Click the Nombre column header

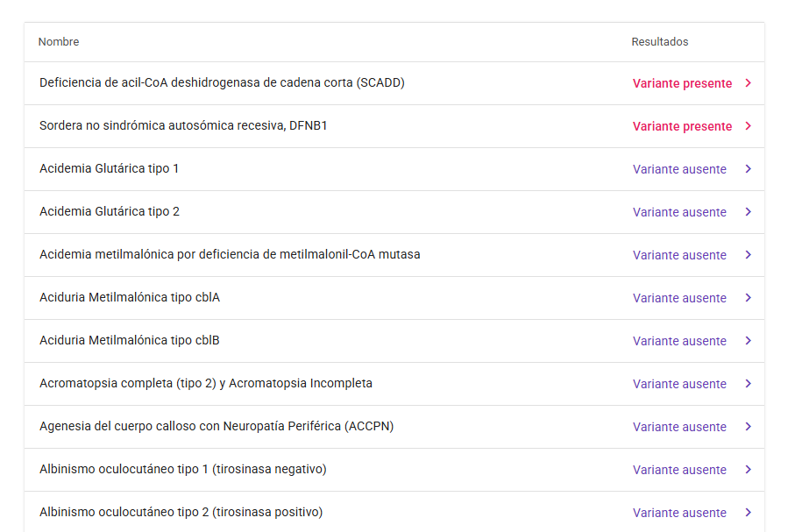coord(59,42)
